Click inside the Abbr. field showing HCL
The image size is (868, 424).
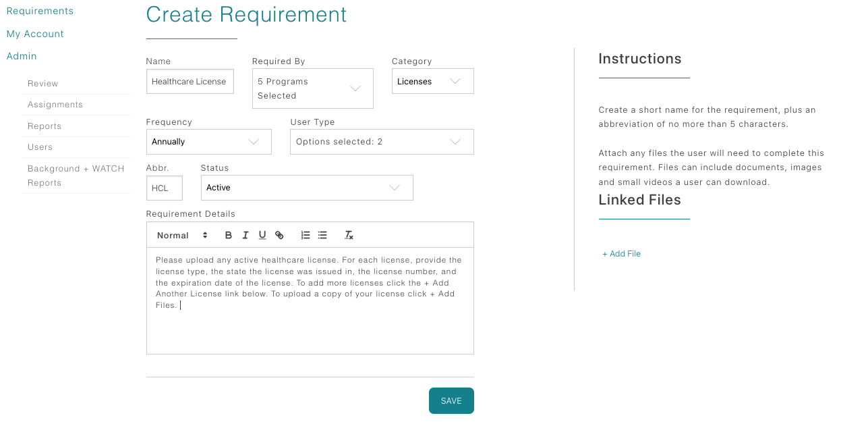(x=164, y=187)
